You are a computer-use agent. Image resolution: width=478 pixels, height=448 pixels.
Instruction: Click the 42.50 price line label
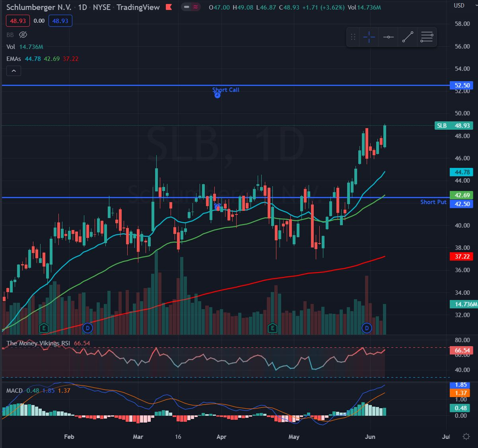point(462,204)
